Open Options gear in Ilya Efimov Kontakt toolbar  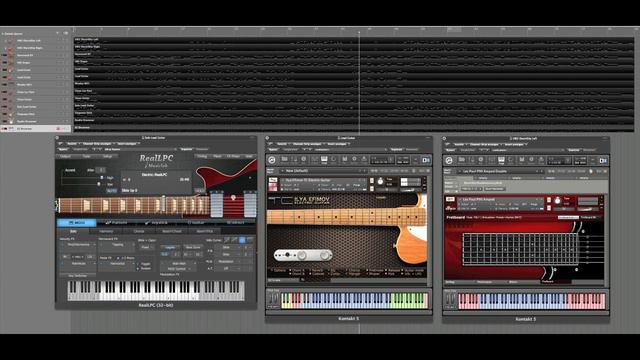click(354, 160)
